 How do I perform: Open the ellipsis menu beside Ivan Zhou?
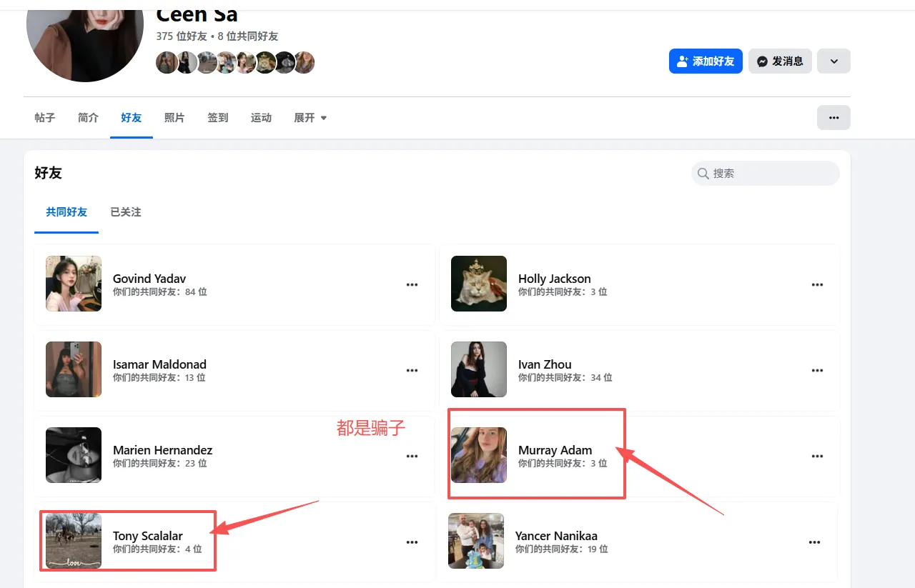coord(817,370)
